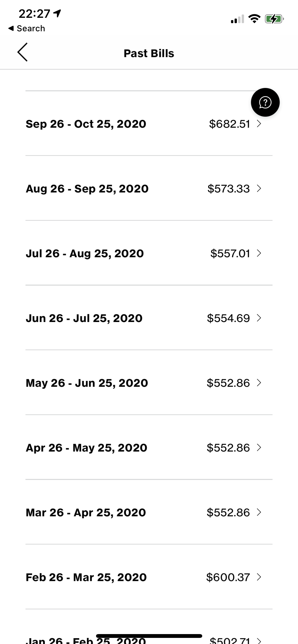
Task: Expand chevron next to $573.33
Action: point(259,188)
